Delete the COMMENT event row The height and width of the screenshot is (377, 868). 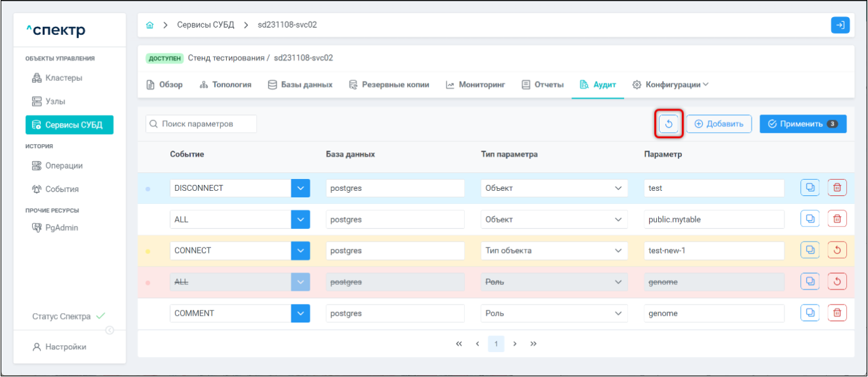point(837,313)
